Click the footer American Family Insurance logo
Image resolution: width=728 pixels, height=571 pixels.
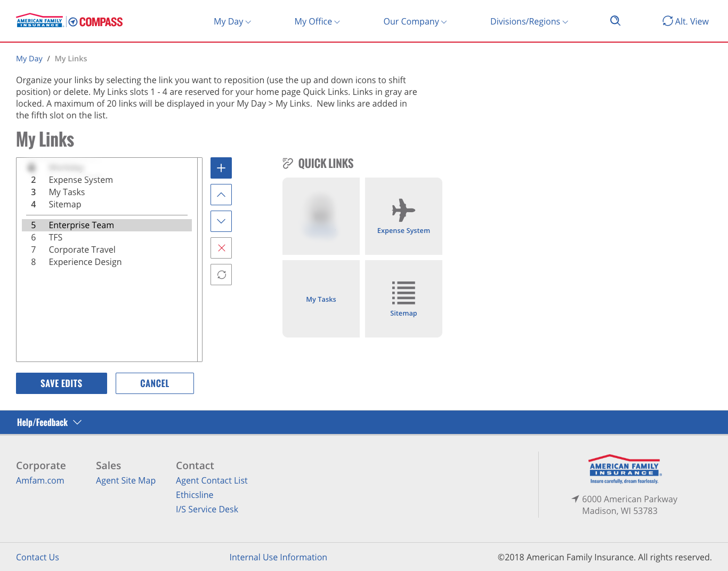pyautogui.click(x=624, y=469)
